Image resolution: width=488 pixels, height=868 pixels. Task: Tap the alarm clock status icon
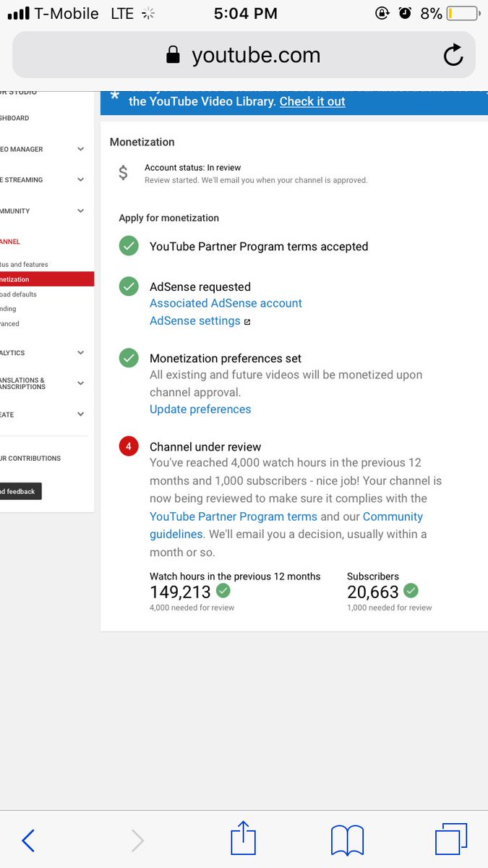[406, 13]
